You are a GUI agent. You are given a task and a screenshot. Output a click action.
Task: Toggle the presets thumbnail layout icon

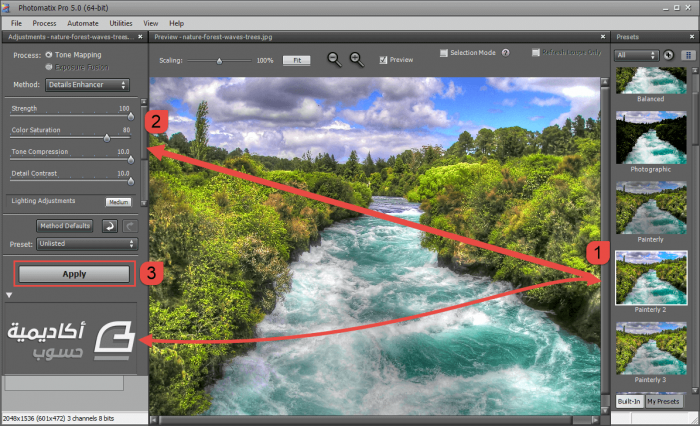pos(688,55)
